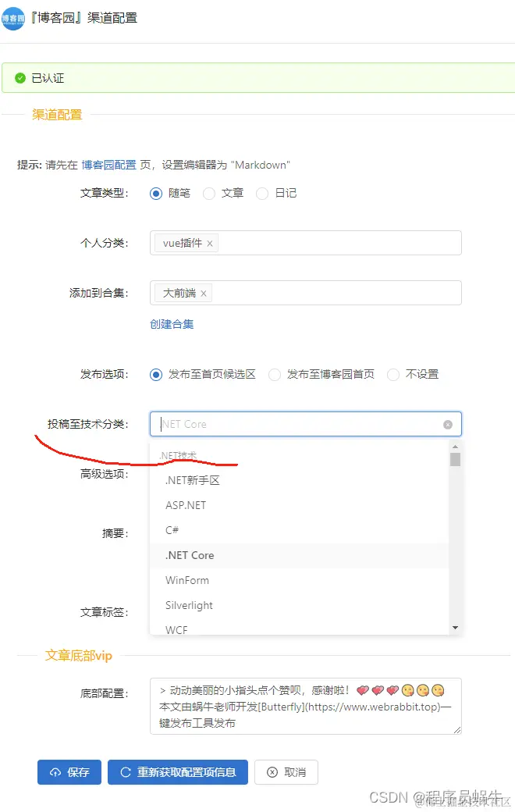Click the dropdown scrollbar down arrow
515x812 pixels.
455,628
